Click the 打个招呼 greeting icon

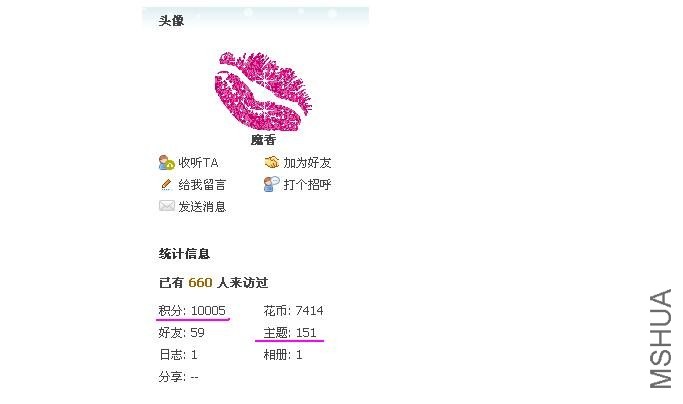pos(272,184)
